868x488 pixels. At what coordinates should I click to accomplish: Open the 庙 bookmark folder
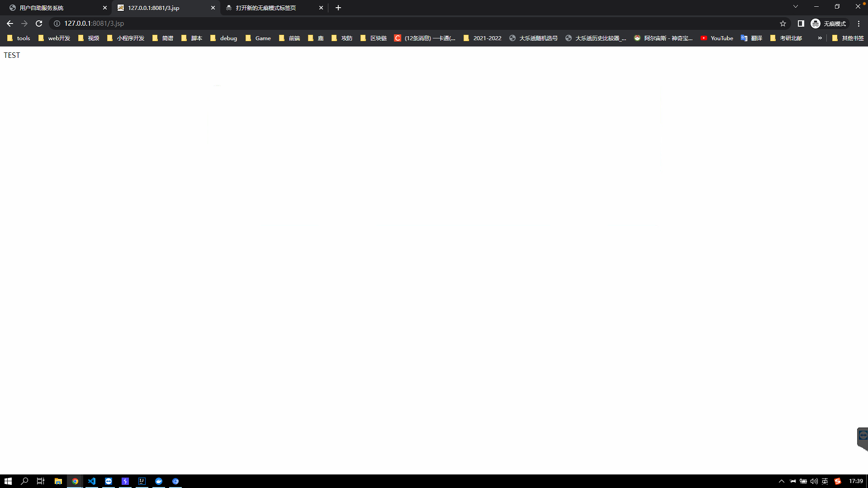316,38
